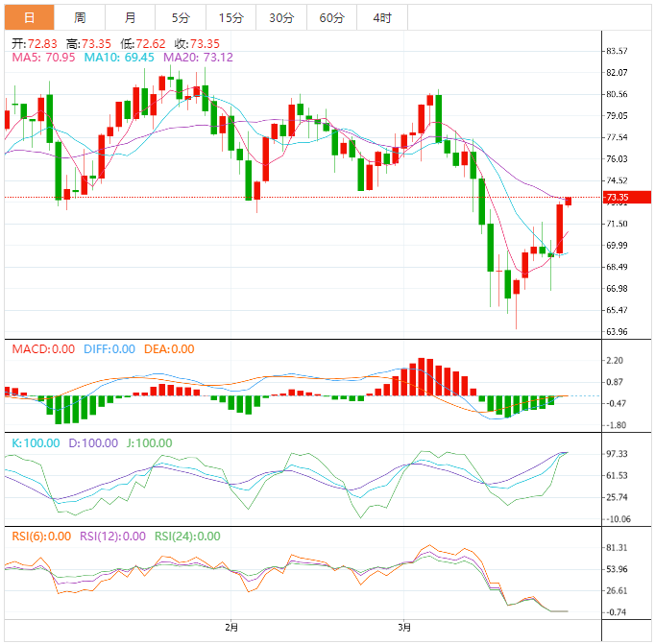
Task: Click the 2月 date axis marker
Action: point(230,628)
